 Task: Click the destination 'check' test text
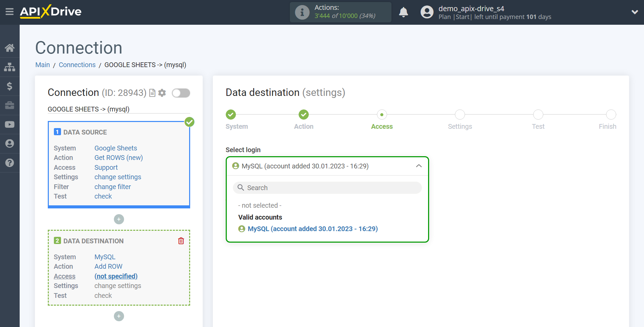pyautogui.click(x=103, y=295)
